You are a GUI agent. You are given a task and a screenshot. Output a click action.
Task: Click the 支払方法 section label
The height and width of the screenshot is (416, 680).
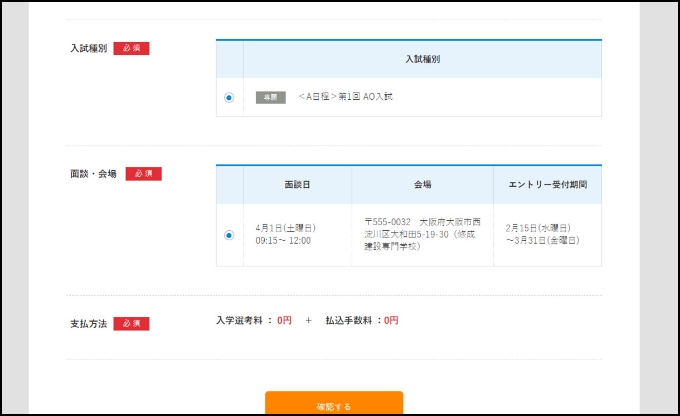pos(88,324)
